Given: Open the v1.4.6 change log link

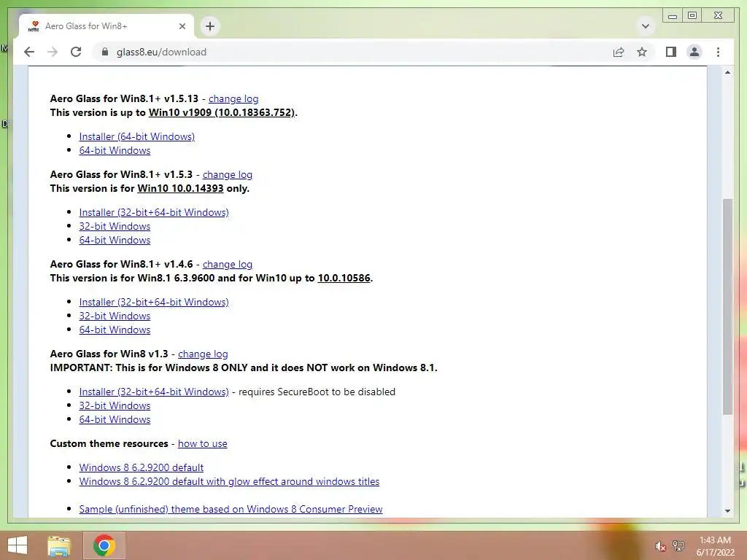Looking at the screenshot, I should (228, 264).
